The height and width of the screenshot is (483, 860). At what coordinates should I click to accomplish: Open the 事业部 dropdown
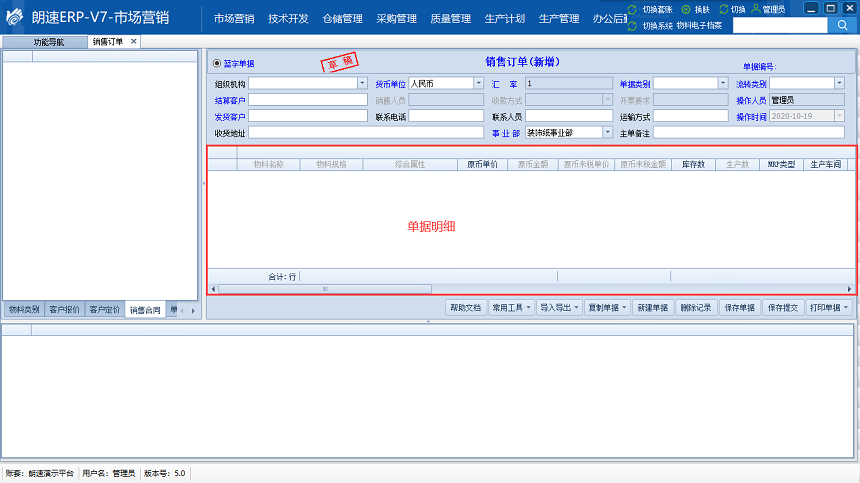607,133
